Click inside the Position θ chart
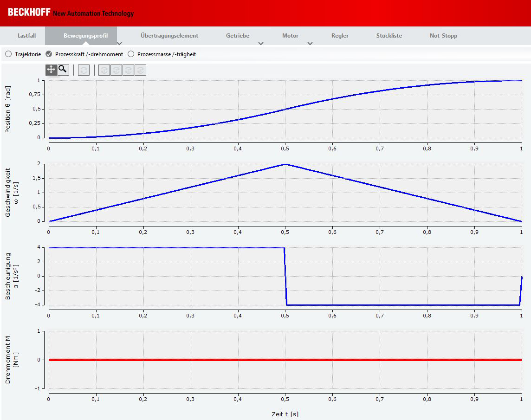Screen dimensions: 531x420 (285, 109)
